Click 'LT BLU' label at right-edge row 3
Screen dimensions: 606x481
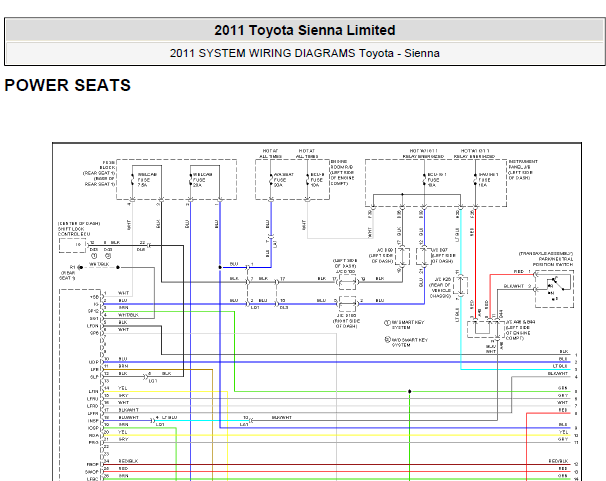click(560, 366)
